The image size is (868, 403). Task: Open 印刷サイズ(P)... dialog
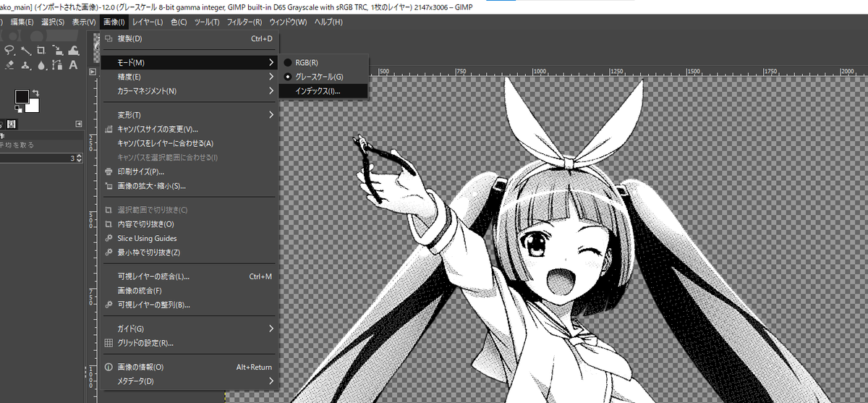[188, 171]
